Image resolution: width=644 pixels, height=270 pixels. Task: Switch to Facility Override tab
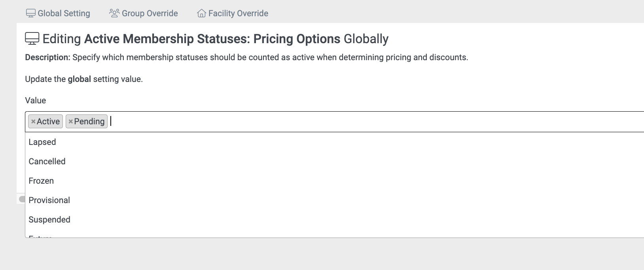click(x=233, y=13)
